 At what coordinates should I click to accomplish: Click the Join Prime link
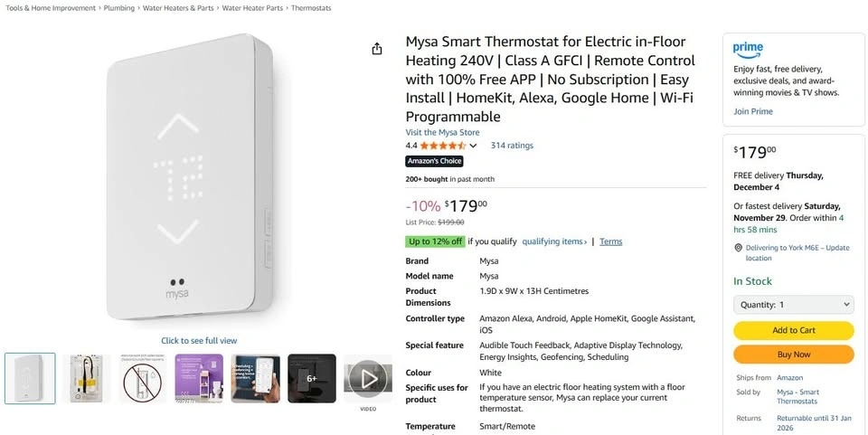[x=752, y=111]
